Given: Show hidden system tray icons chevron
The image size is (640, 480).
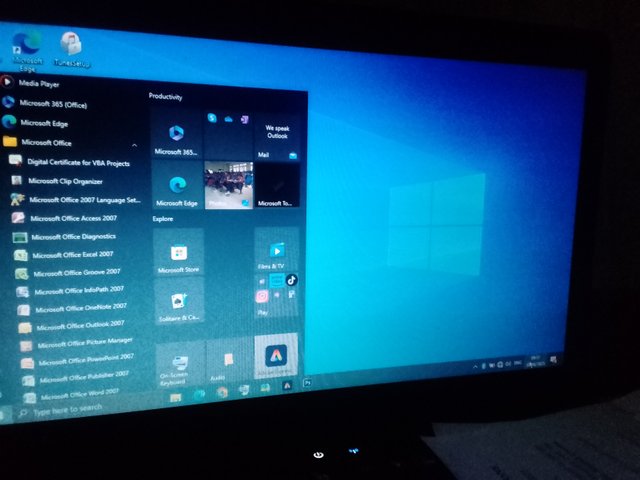Looking at the screenshot, I should click(475, 367).
